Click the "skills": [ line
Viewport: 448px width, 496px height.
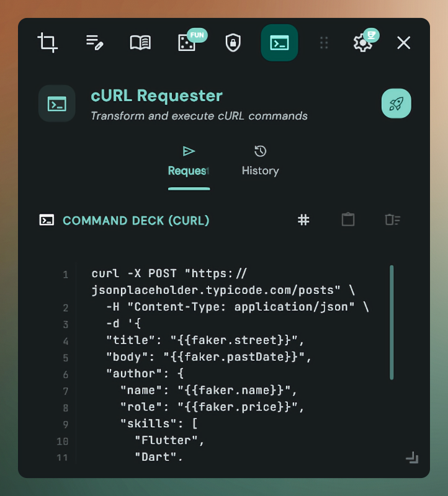point(159,423)
